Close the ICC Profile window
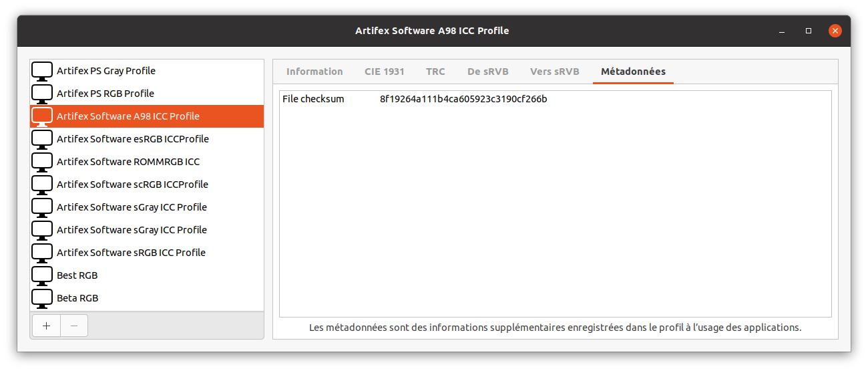Image resolution: width=868 pixels, height=371 pixels. point(835,31)
